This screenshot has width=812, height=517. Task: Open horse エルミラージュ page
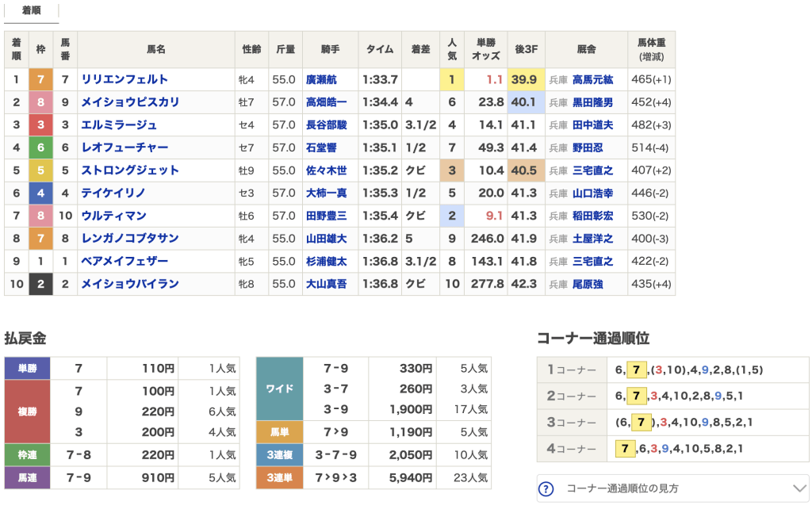119,124
